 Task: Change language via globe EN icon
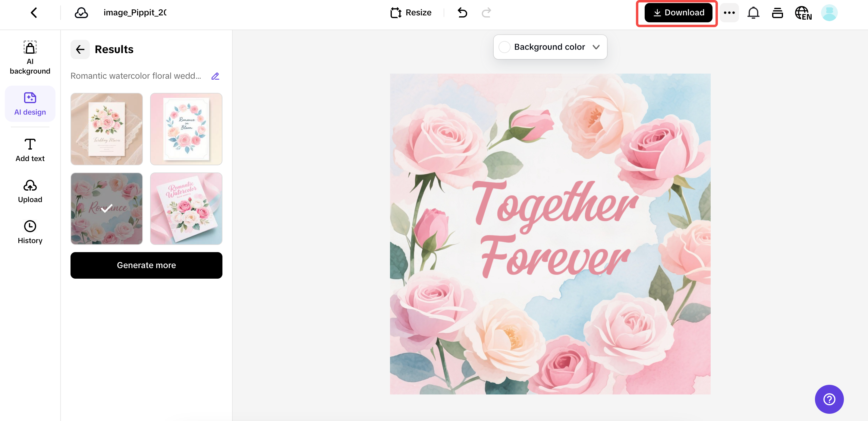click(803, 13)
